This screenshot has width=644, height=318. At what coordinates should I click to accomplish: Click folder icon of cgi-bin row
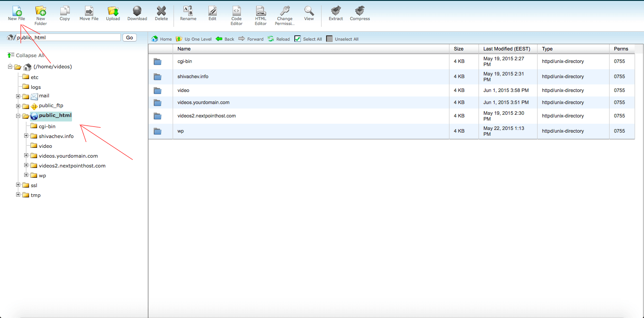[157, 62]
